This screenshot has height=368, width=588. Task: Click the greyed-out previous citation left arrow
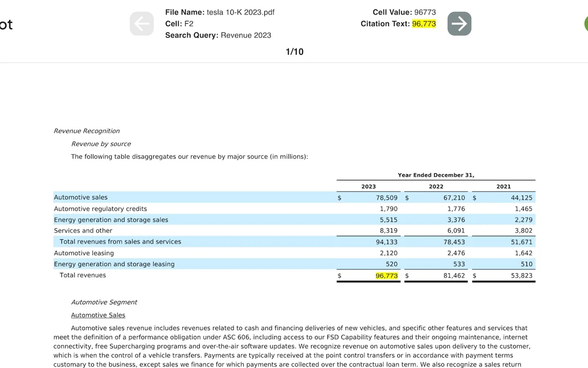(142, 24)
